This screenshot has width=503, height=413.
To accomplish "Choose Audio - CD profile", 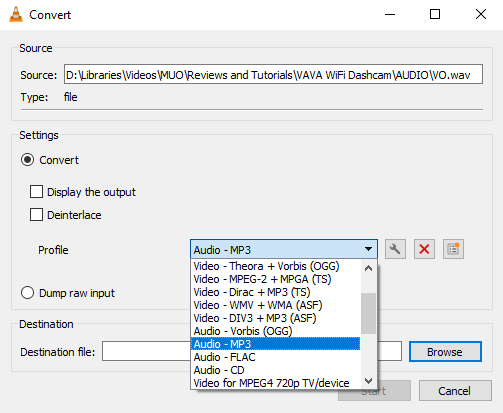I will tap(276, 370).
